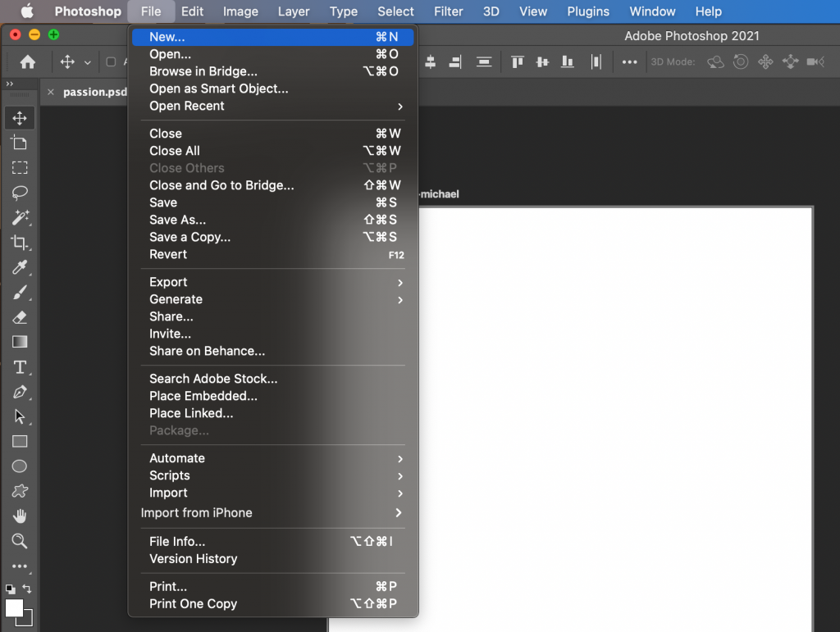Open the align options three-dots menu
Screen dimensions: 840x632
pyautogui.click(x=629, y=62)
